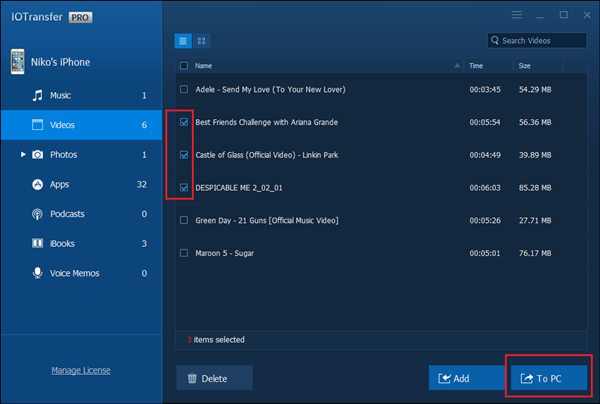Expand the Photos tree arrow
This screenshot has height=404, width=600.
23,155
